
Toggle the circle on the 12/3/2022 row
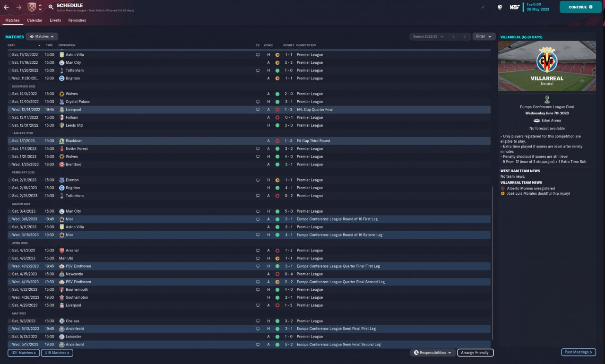click(x=9, y=94)
